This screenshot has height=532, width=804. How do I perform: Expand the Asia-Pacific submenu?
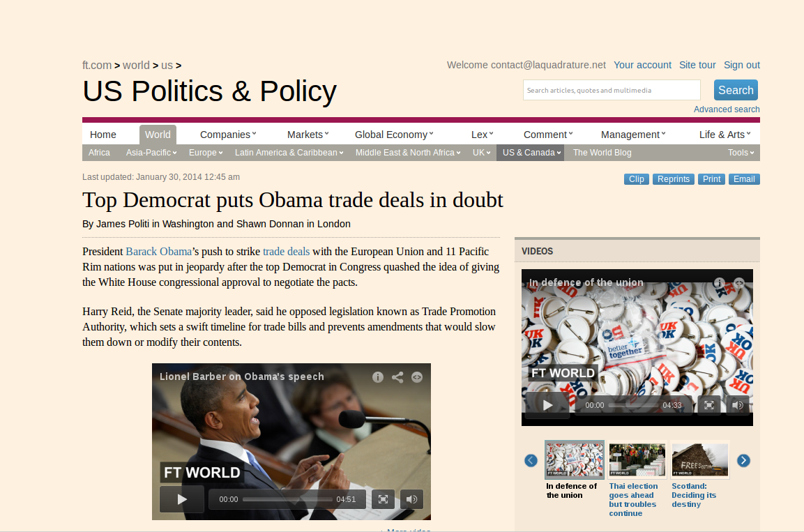point(151,153)
